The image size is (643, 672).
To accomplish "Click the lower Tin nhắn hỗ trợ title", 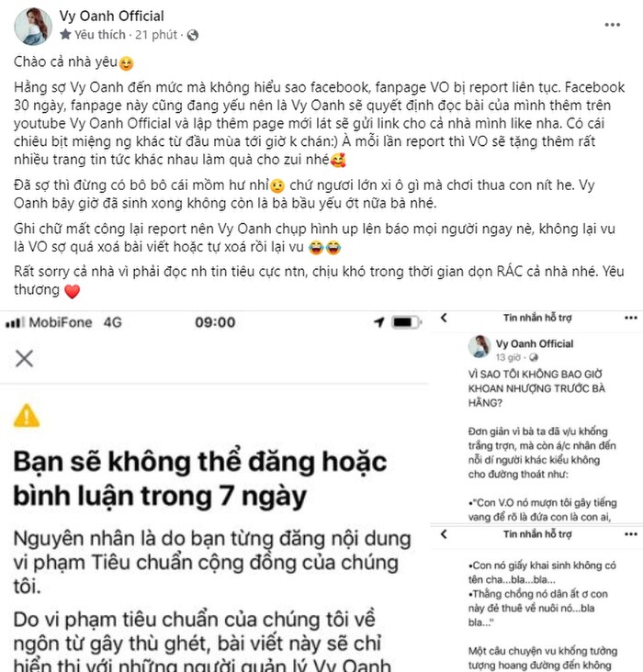I will tap(537, 534).
